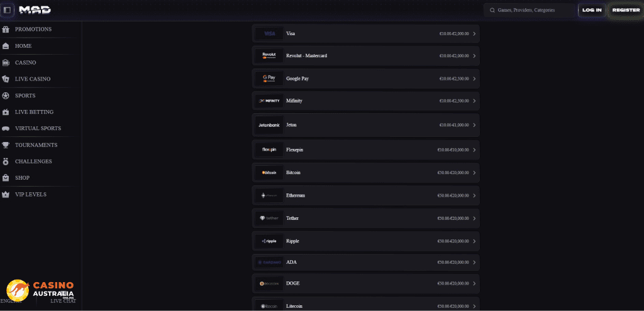Viewport: 644px width, 311px height.
Task: Click the Sports ball icon
Action: (6, 95)
